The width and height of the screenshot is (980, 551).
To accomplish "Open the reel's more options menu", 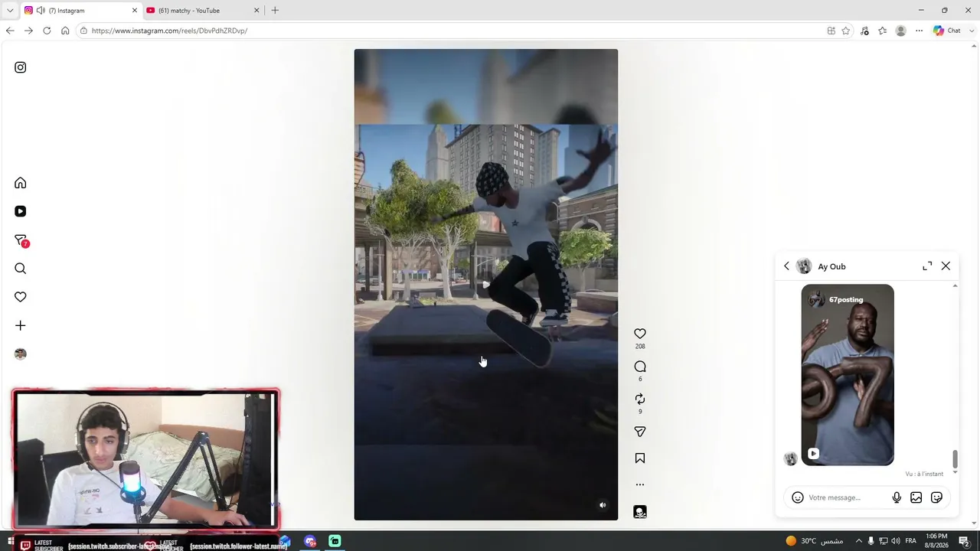I will [640, 484].
